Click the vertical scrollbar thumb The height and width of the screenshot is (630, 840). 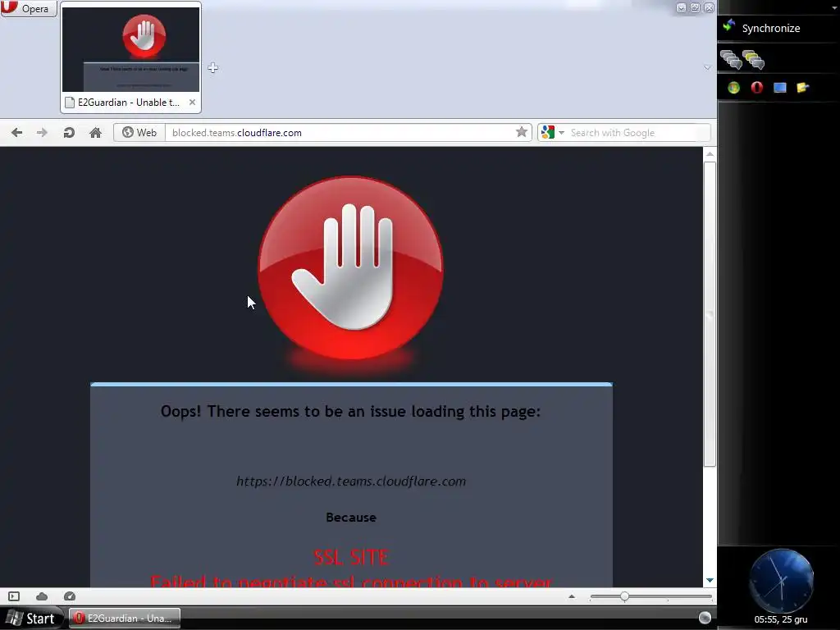[710, 314]
